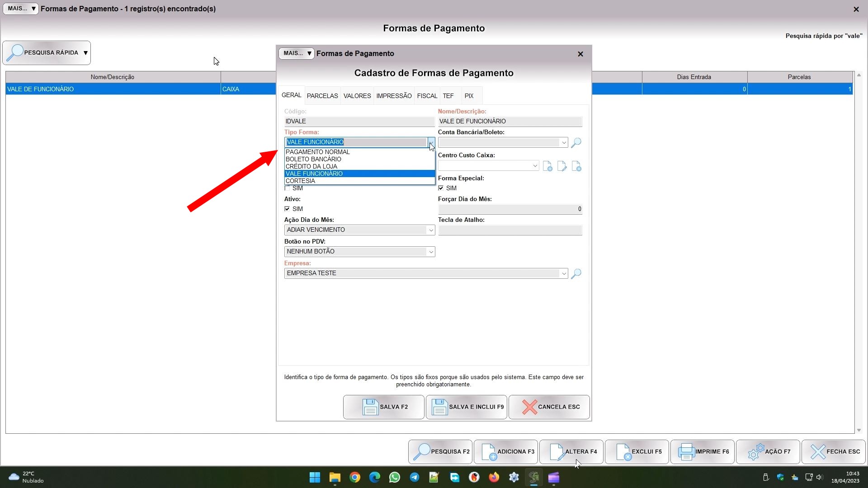
Task: Toggle the Ativo SIM checkbox
Action: [287, 209]
